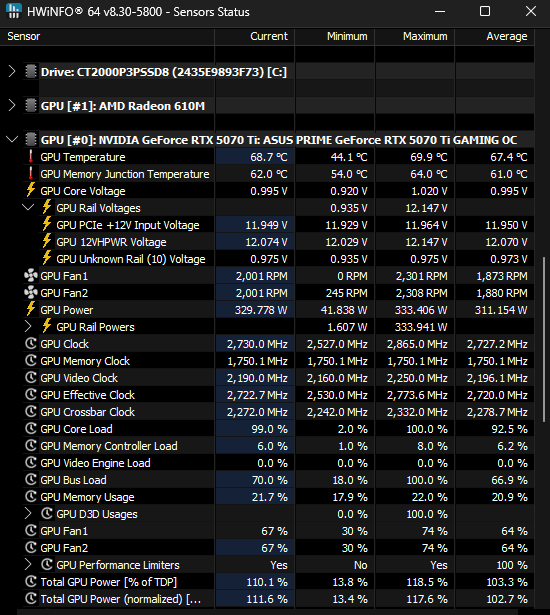This screenshot has height=615, width=550.
Task: Click the GPU Memory Junction Temperature maximum 64.0 °C
Action: click(429, 174)
